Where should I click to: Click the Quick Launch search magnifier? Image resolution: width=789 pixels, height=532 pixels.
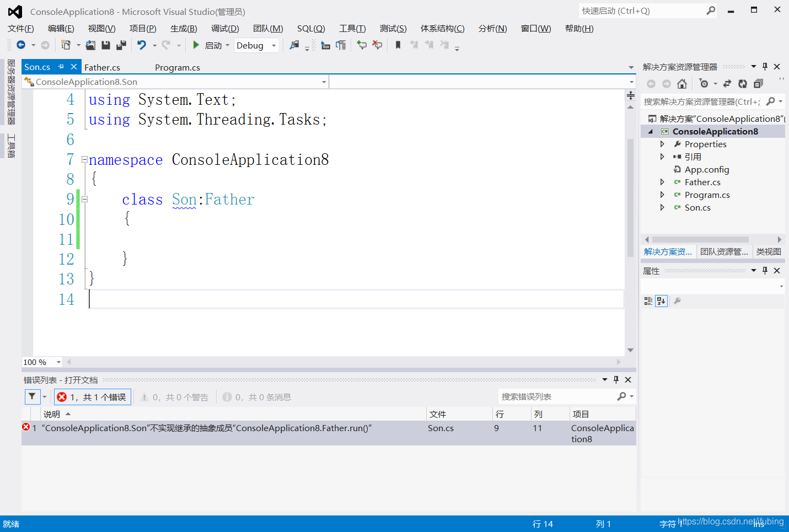[x=711, y=10]
